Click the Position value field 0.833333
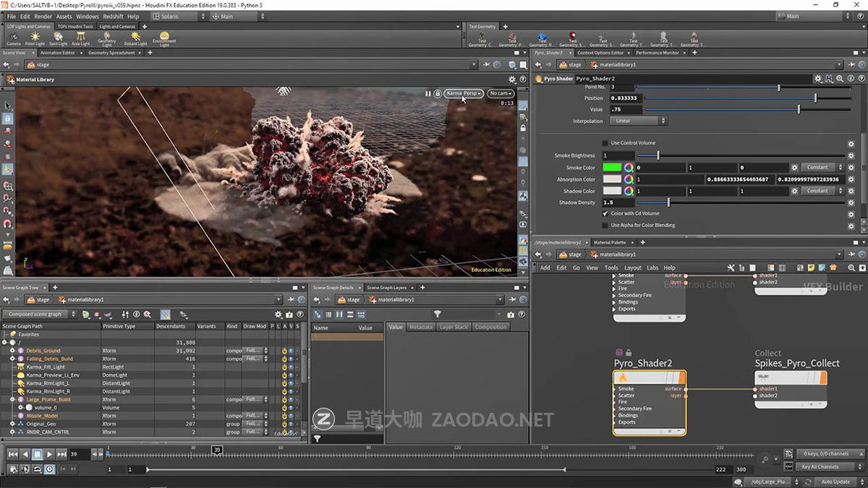 pos(625,98)
